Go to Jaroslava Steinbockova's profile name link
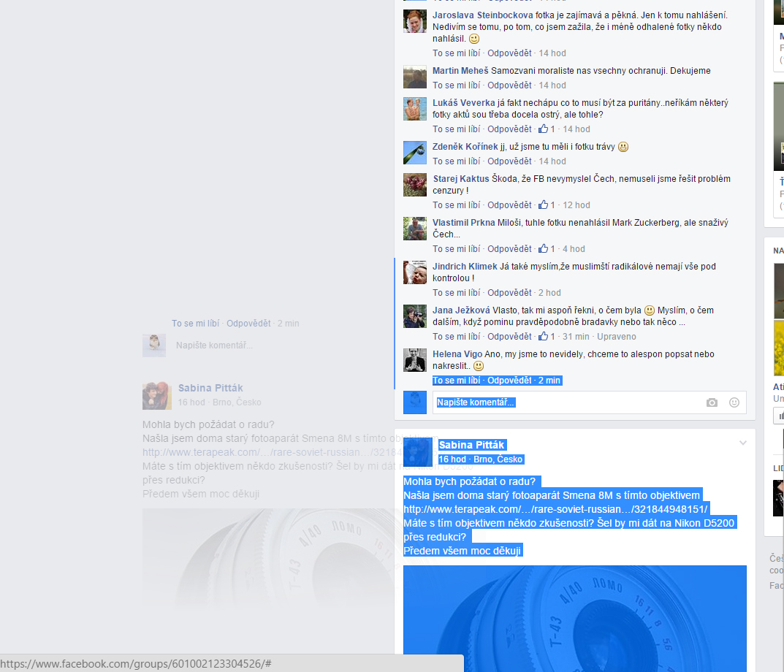This screenshot has width=784, height=672. tap(482, 15)
